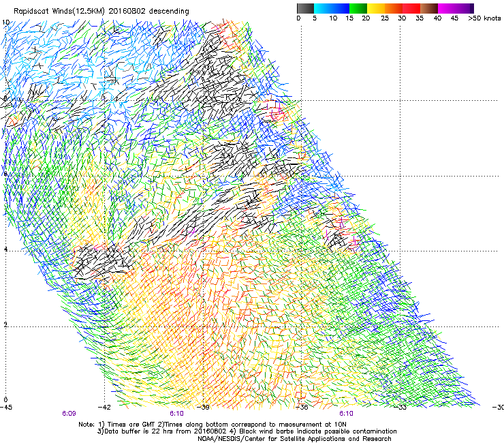The image size is (504, 443).
Task: Click the latitude label '10' on left axis
Action: 5,22
